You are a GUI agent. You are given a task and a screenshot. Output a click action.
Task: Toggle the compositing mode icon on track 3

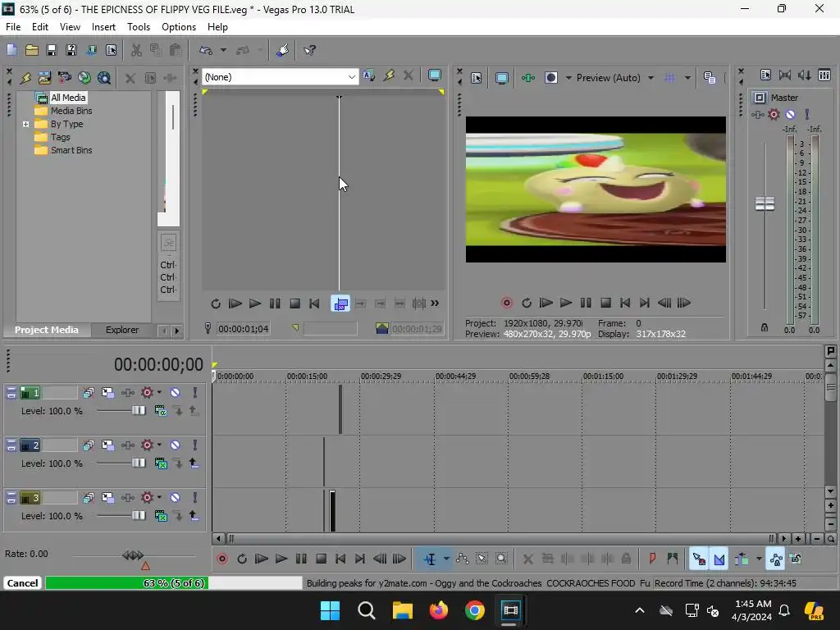coord(160,516)
